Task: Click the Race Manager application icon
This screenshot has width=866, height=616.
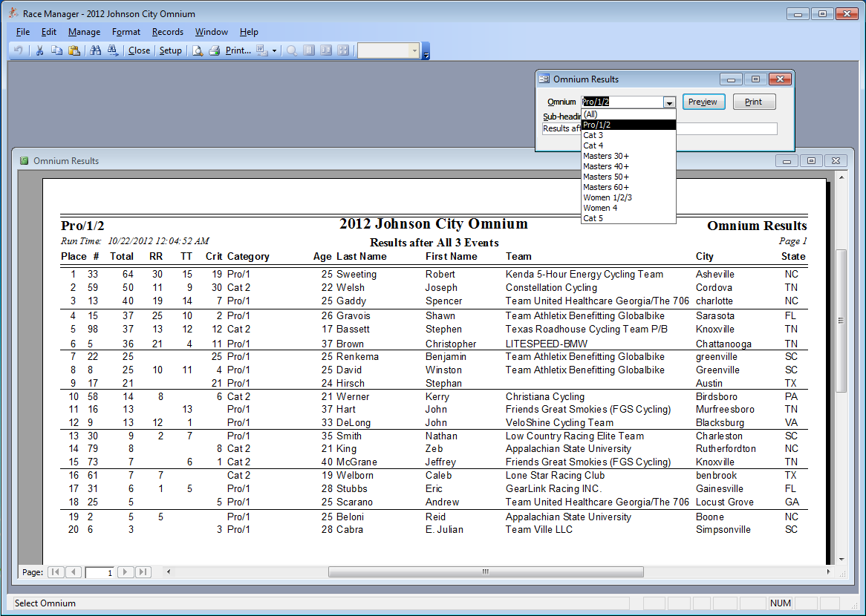Action: (x=14, y=13)
